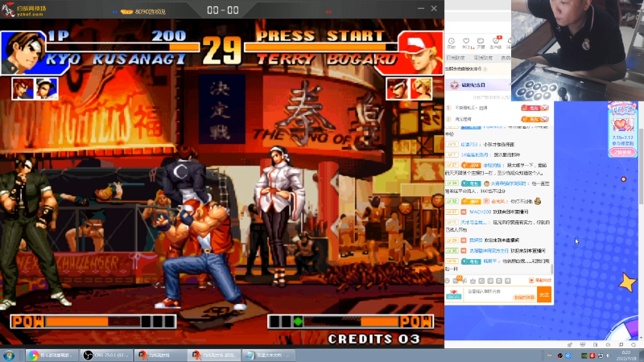This screenshot has width=644, height=362.
Task: Select the daily contribution ranking tab
Action: click(456, 58)
